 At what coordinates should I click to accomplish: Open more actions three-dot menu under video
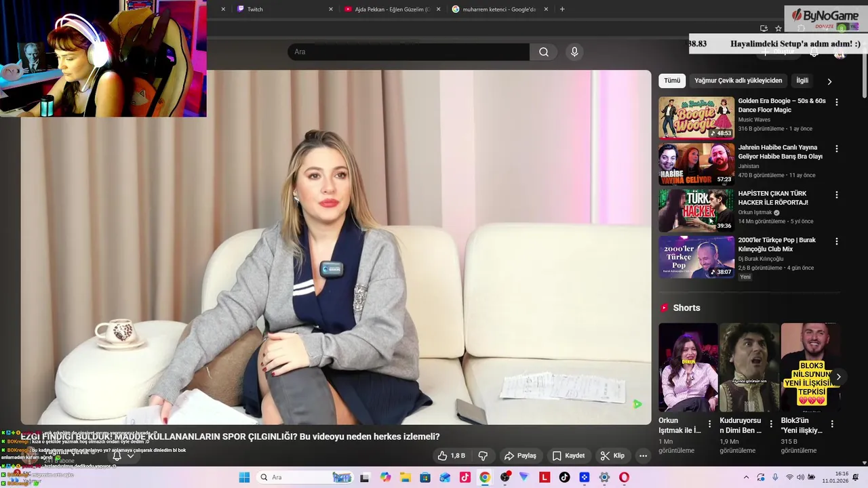pyautogui.click(x=643, y=455)
